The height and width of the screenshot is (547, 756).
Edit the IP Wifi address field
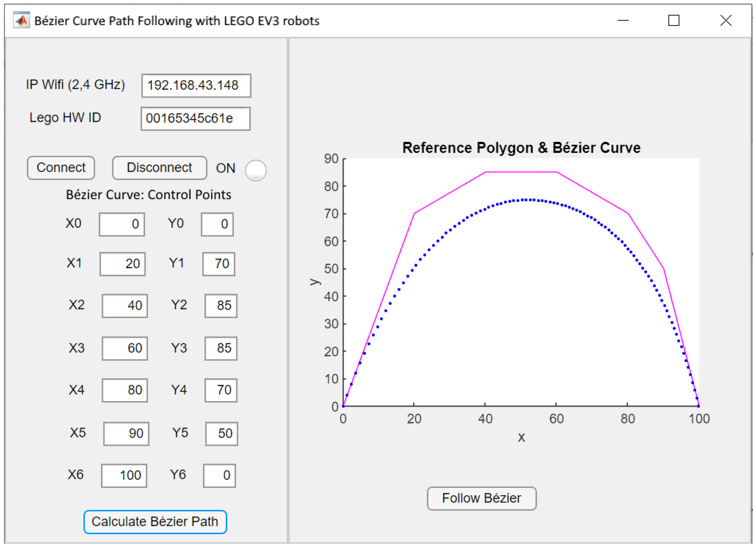pyautogui.click(x=196, y=86)
